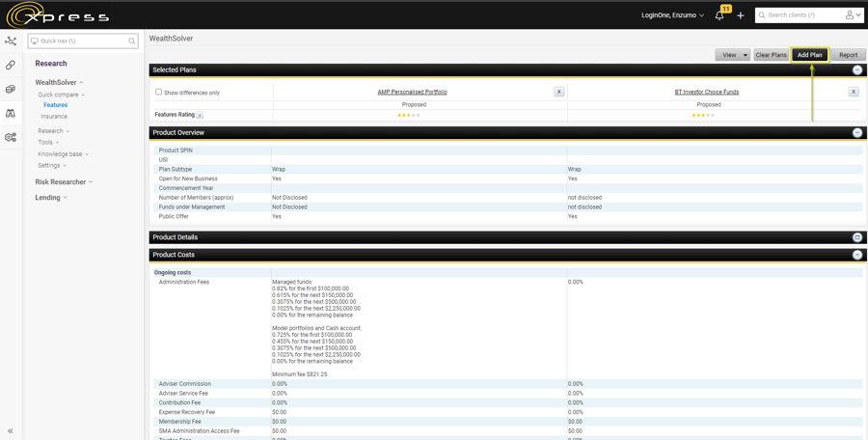Remove AMP Personalised Portfolio with X
The image size is (868, 440).
coord(558,92)
